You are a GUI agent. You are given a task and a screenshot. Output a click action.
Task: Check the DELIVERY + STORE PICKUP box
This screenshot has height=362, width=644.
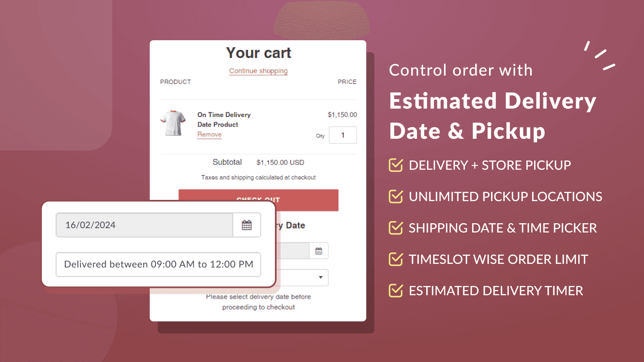[x=396, y=165]
